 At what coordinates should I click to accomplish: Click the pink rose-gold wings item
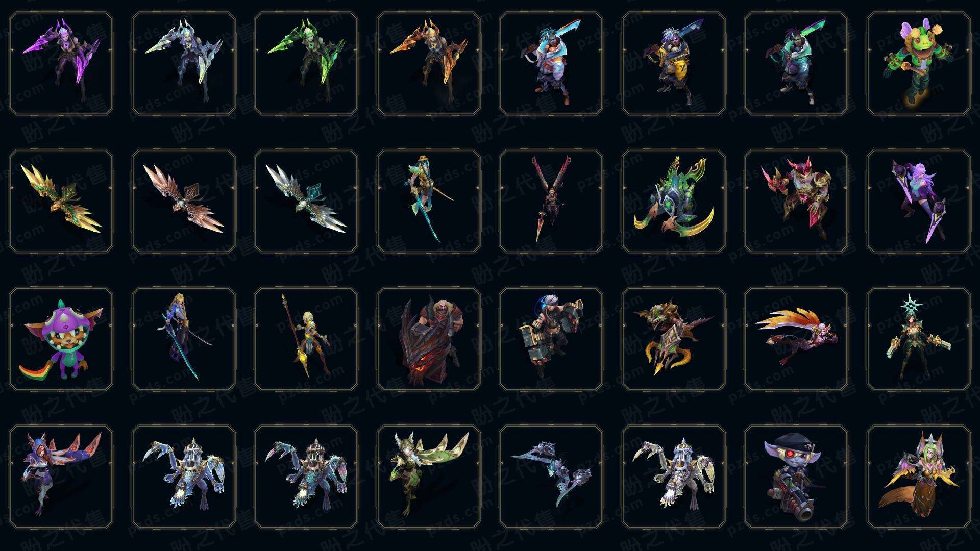(184, 201)
